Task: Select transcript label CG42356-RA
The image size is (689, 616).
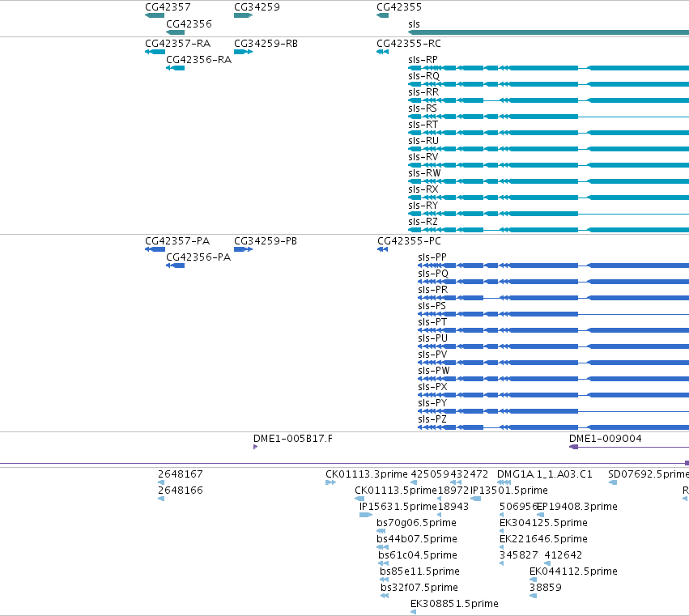Action: click(x=198, y=60)
